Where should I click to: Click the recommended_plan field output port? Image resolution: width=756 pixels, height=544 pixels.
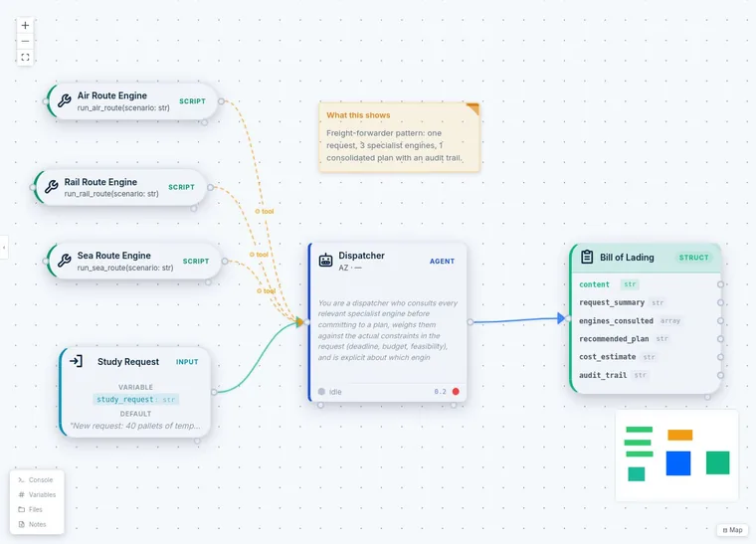pyautogui.click(x=720, y=339)
